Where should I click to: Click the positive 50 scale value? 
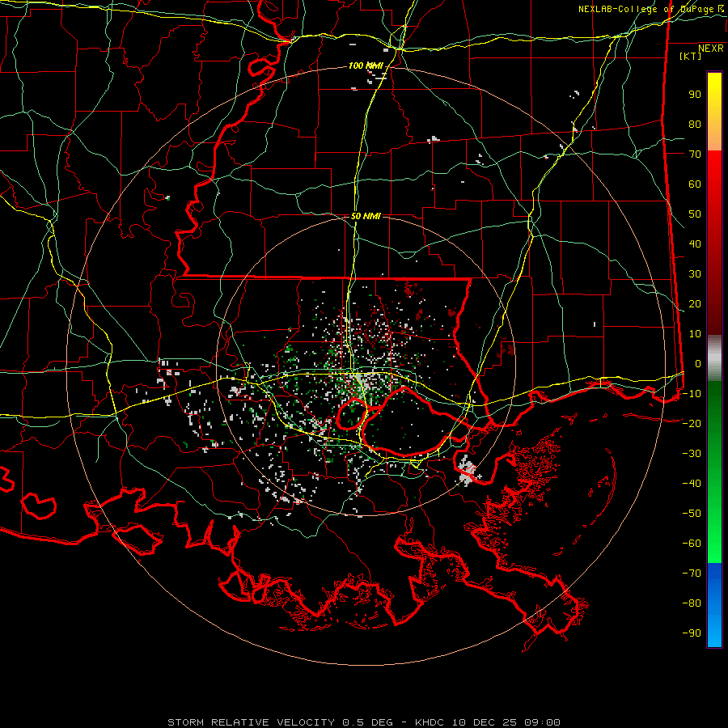pyautogui.click(x=695, y=214)
